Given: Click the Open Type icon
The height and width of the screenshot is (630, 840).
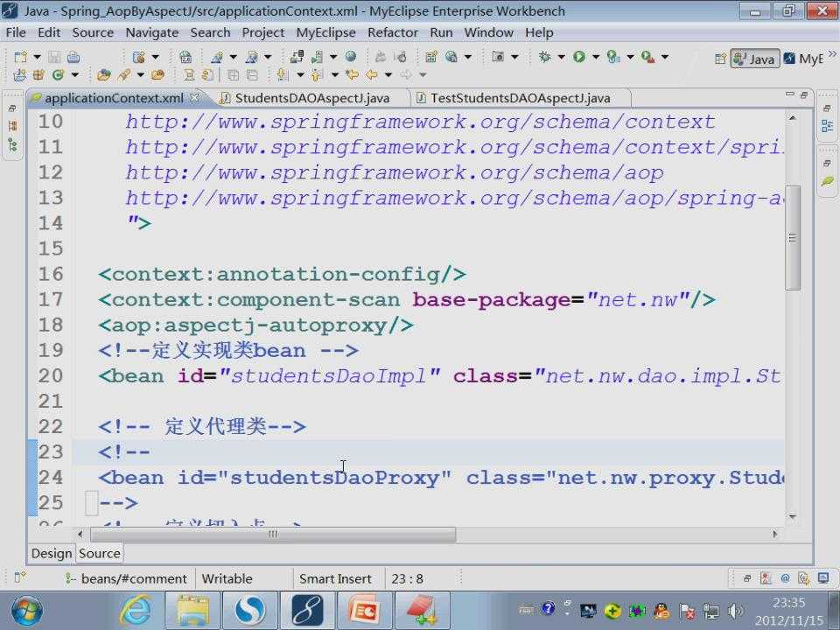Looking at the screenshot, I should coord(104,75).
